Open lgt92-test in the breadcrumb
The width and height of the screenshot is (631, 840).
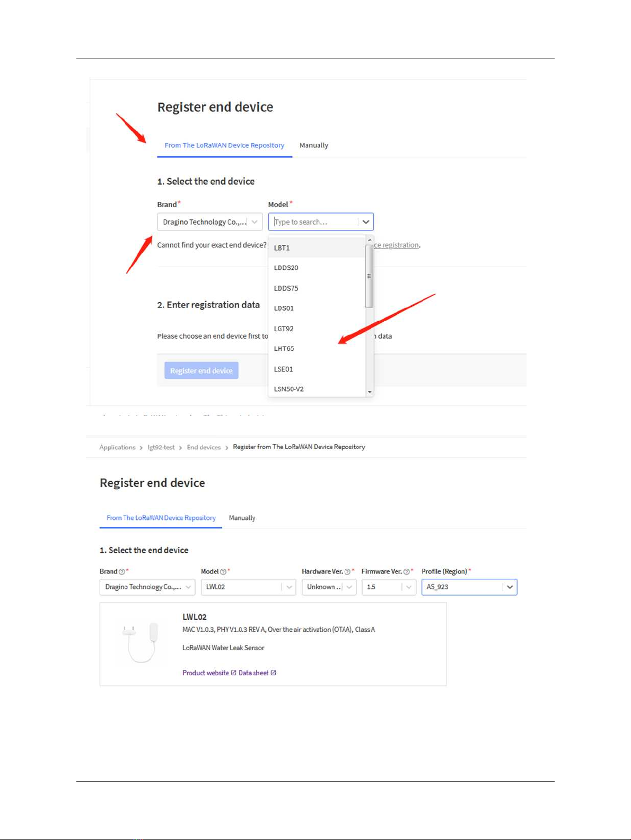point(161,447)
